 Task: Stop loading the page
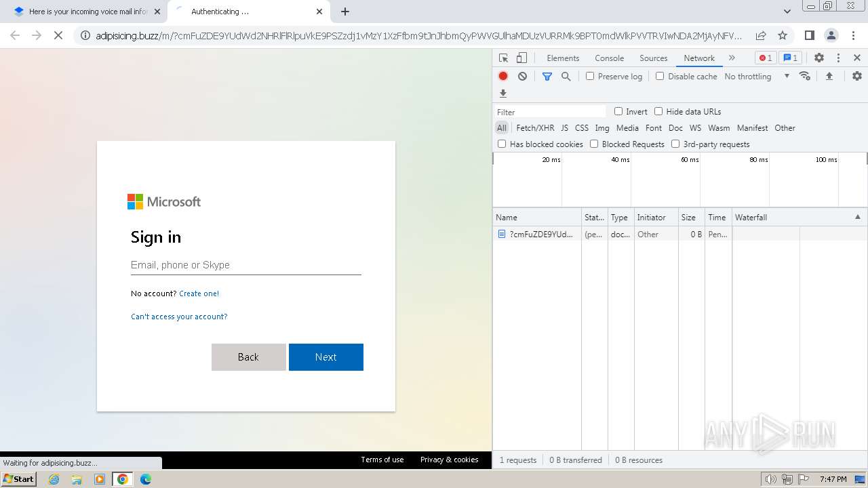[58, 35]
